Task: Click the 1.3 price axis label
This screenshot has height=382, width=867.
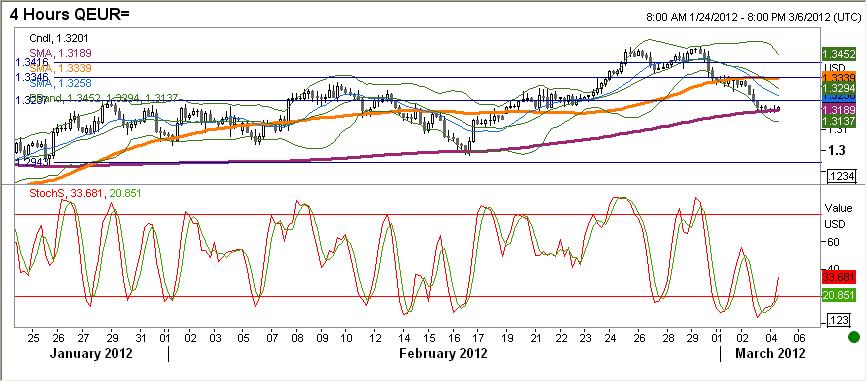Action: [x=837, y=150]
